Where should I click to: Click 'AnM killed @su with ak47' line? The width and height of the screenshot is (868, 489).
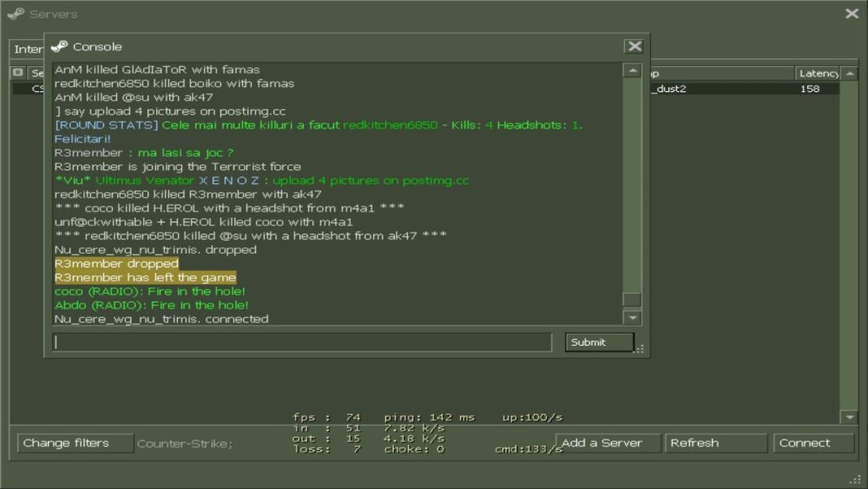pos(134,97)
